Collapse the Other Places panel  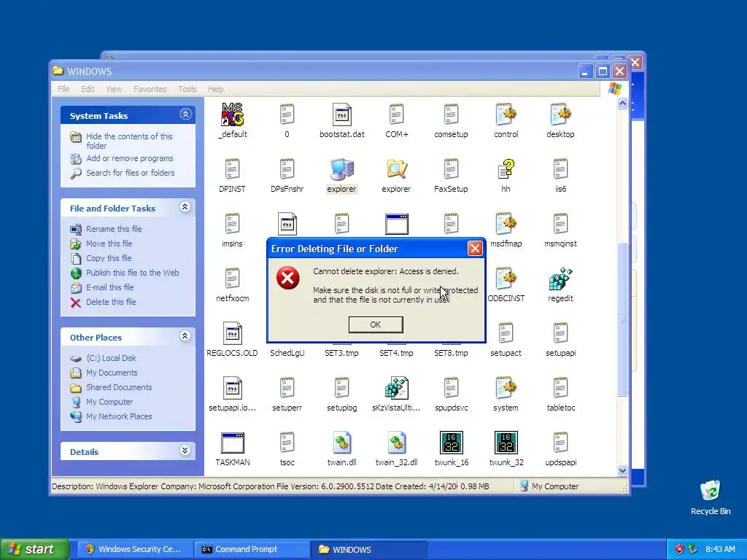[185, 336]
